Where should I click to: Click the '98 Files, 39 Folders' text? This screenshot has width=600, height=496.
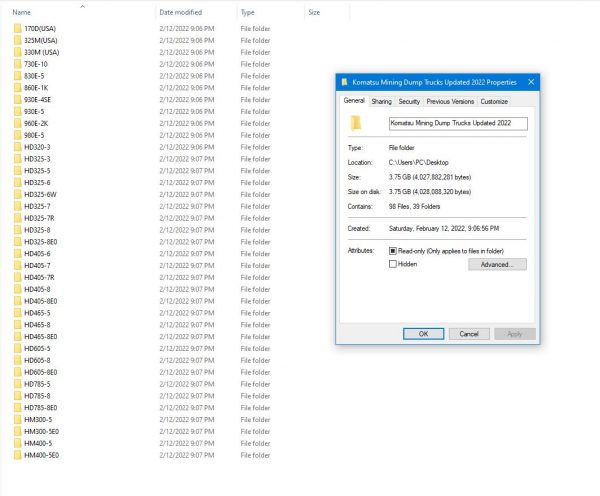click(x=414, y=206)
